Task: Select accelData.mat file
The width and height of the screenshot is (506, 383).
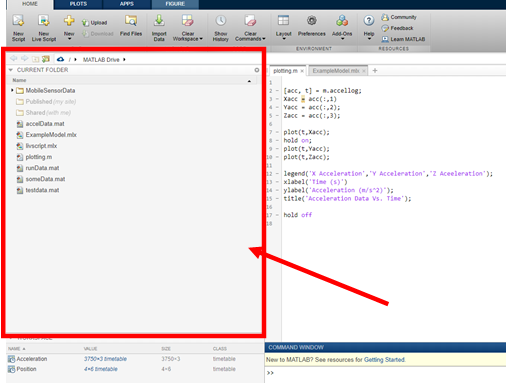Action: click(x=40, y=124)
